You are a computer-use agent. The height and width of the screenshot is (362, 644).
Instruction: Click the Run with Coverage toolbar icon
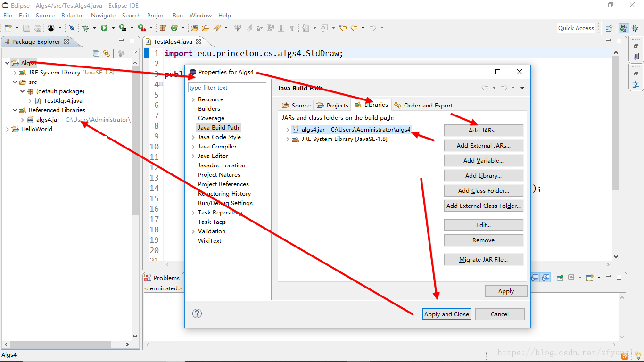123,28
